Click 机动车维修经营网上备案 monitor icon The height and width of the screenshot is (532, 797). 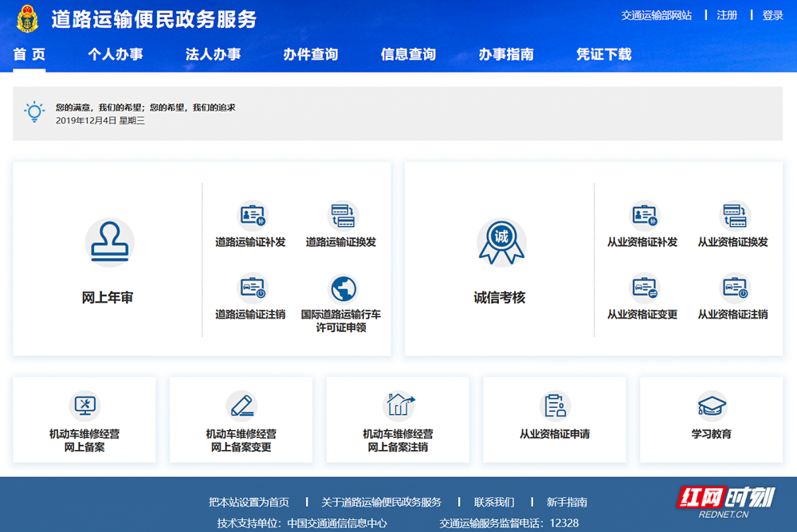pyautogui.click(x=84, y=405)
